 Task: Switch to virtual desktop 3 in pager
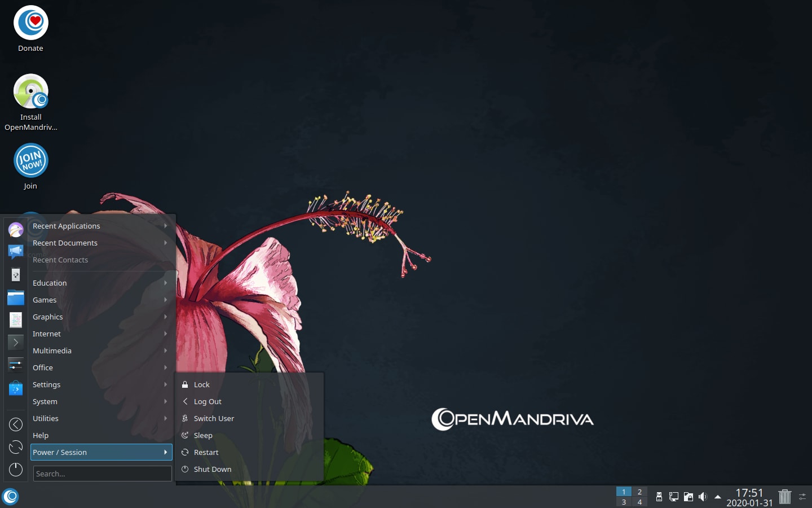tap(624, 502)
